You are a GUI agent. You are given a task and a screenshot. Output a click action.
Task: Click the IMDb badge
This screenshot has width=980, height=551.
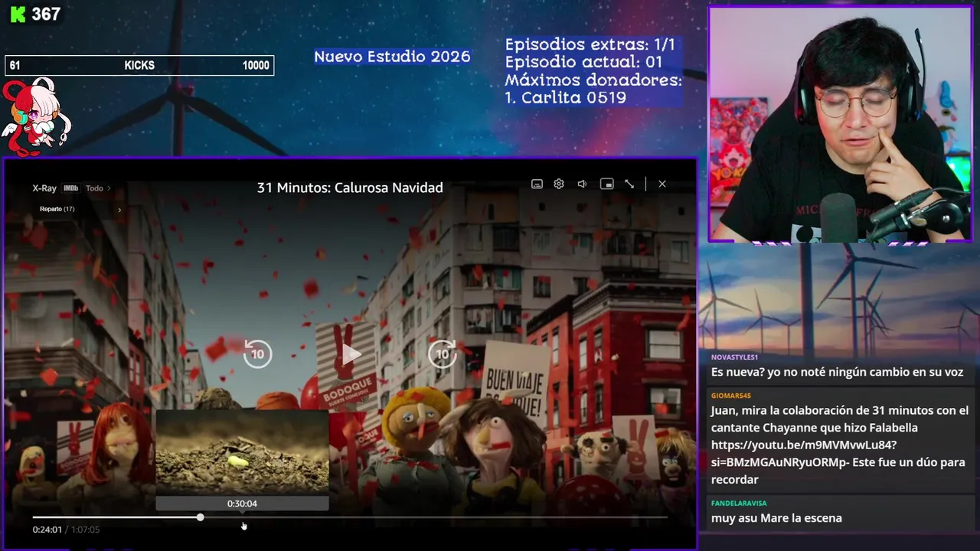click(70, 188)
